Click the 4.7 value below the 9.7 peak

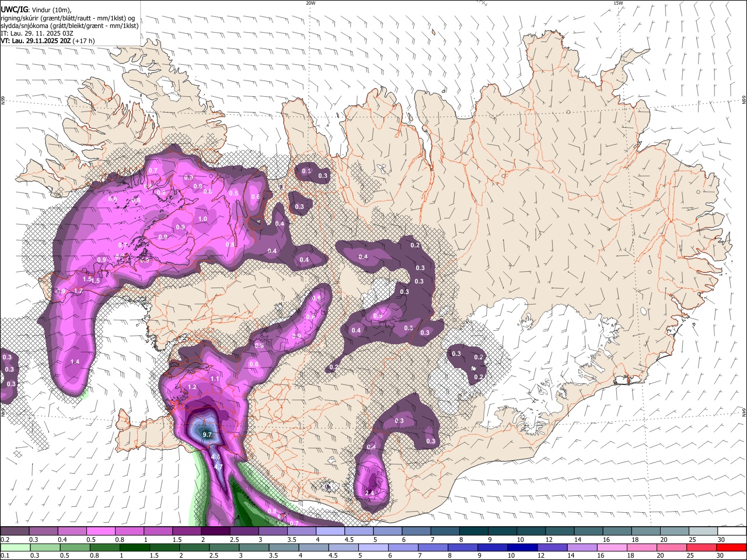218,467
